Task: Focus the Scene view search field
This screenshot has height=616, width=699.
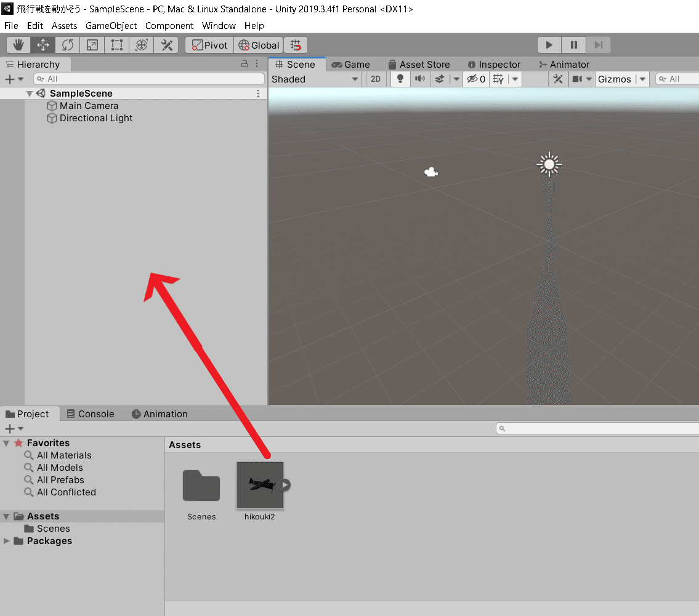Action: 677,79
